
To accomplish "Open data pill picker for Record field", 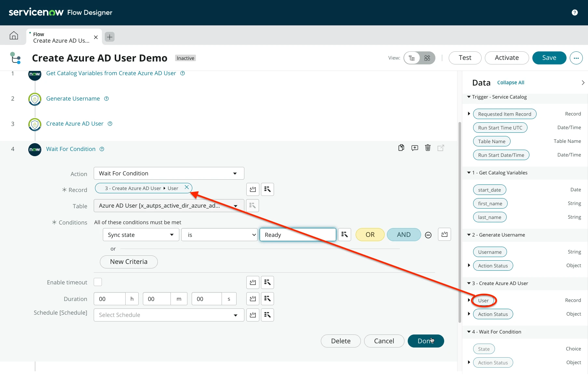I will click(267, 189).
